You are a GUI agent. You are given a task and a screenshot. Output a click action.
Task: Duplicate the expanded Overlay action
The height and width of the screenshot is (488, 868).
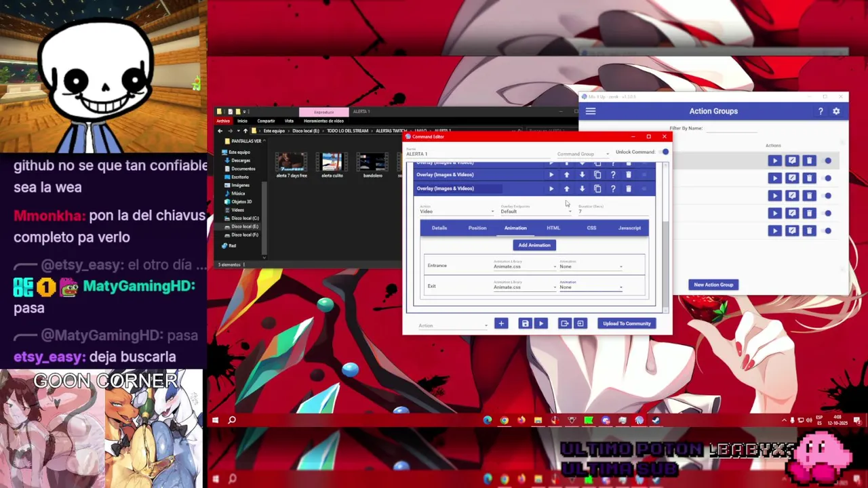(597, 188)
